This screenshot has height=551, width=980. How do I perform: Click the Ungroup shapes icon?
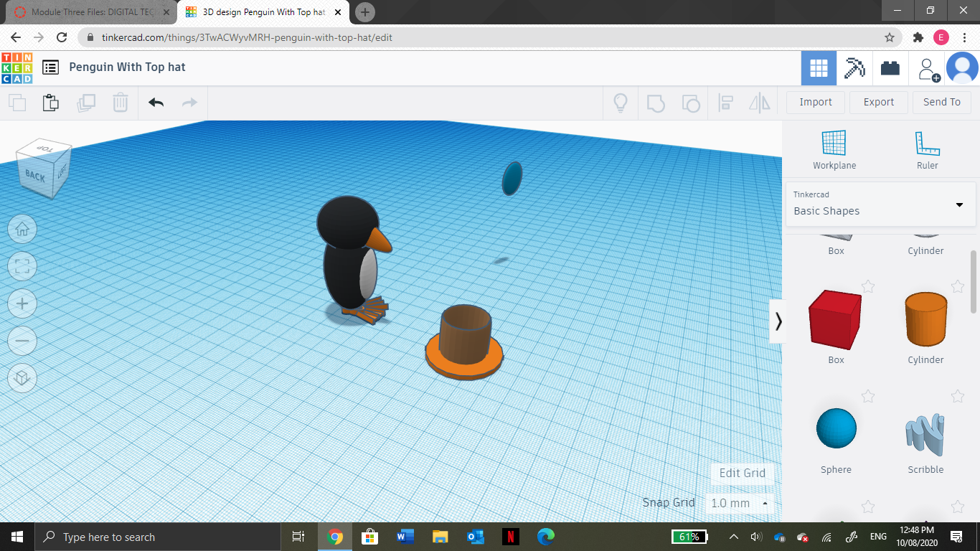pyautogui.click(x=690, y=103)
